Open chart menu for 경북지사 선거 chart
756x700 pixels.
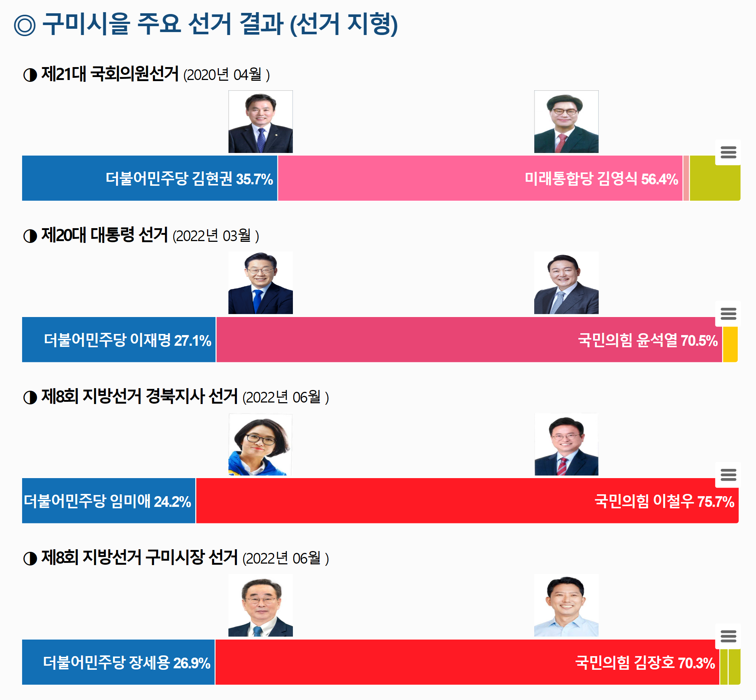(728, 475)
